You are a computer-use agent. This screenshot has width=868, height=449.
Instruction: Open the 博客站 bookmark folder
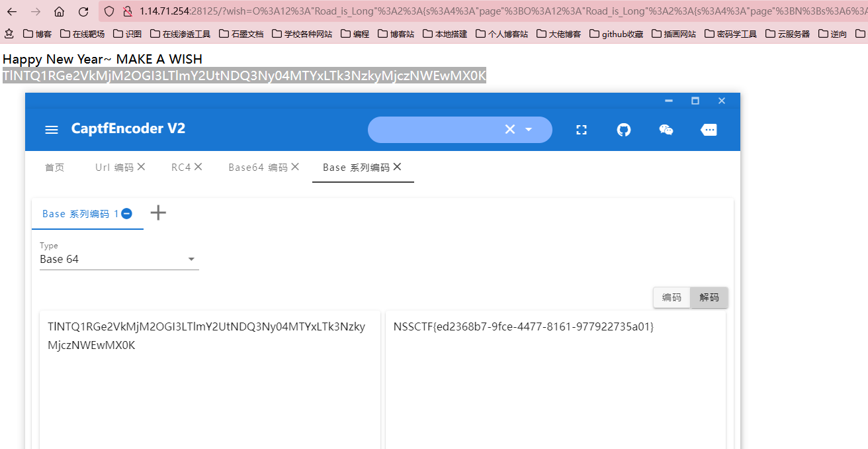(396, 34)
